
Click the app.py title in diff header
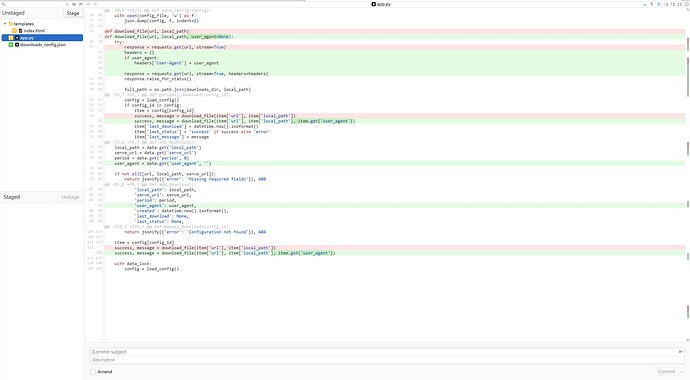point(381,4)
